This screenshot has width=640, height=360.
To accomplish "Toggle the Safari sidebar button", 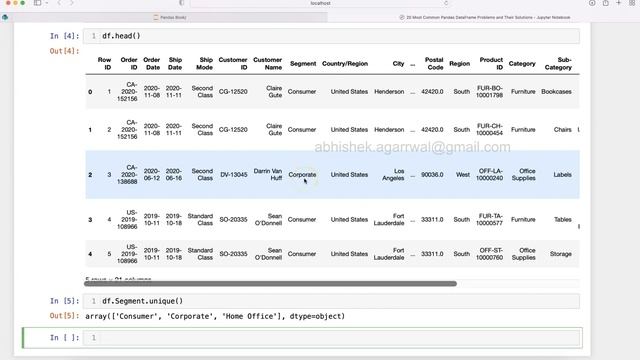I will point(38,3).
